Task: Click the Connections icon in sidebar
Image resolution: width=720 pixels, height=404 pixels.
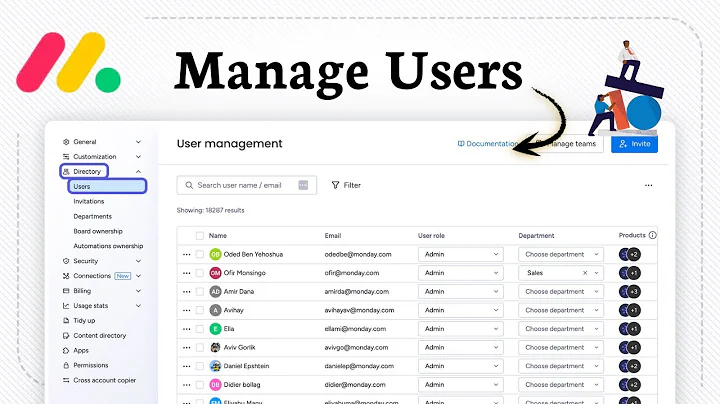Action: click(x=66, y=276)
